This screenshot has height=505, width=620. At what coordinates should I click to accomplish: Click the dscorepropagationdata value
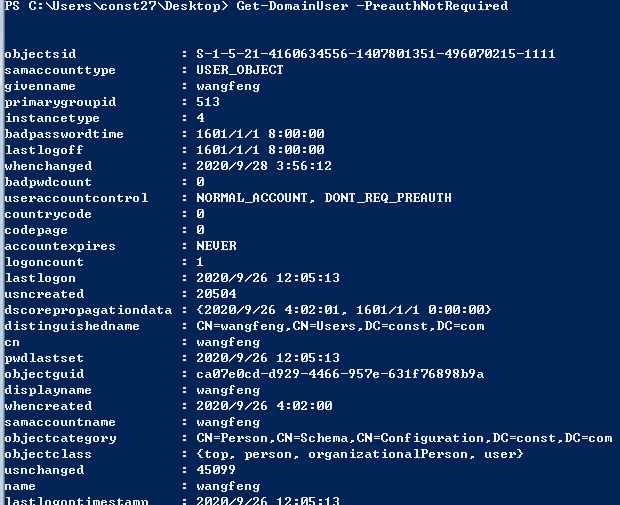pyautogui.click(x=344, y=310)
